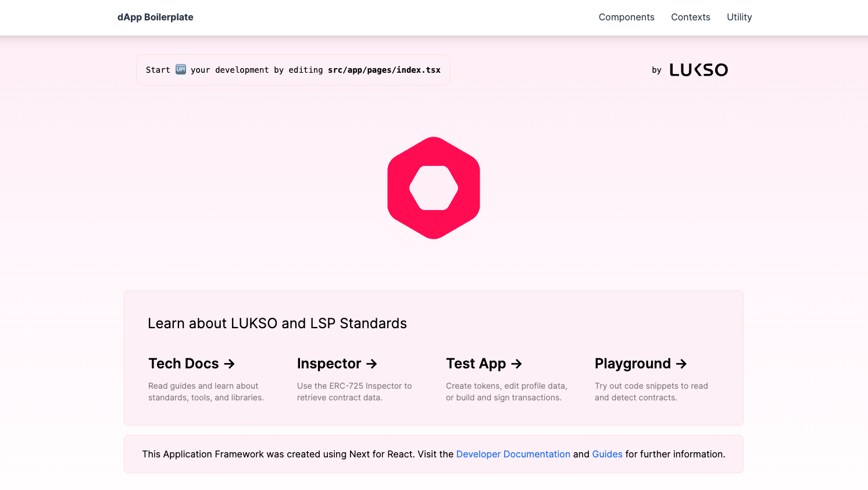Open the Contexts menu item
Screen dimensions: 868x490
coord(690,17)
